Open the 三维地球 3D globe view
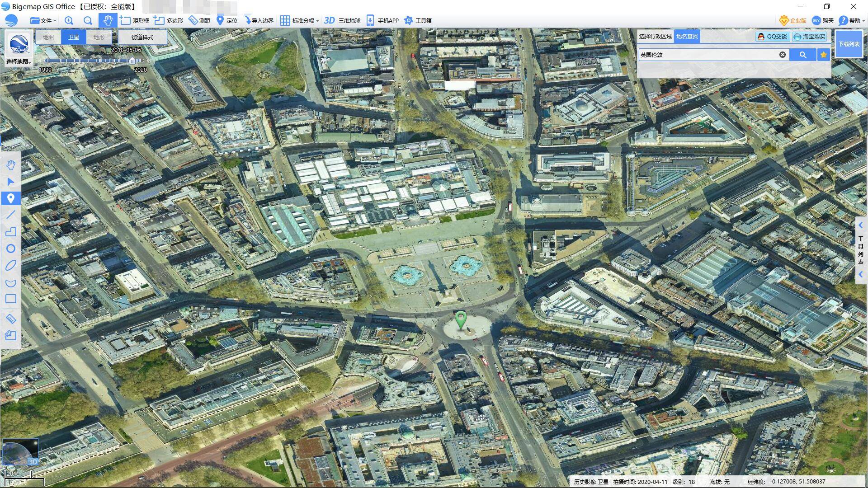This screenshot has width=868, height=488. pyautogui.click(x=342, y=20)
